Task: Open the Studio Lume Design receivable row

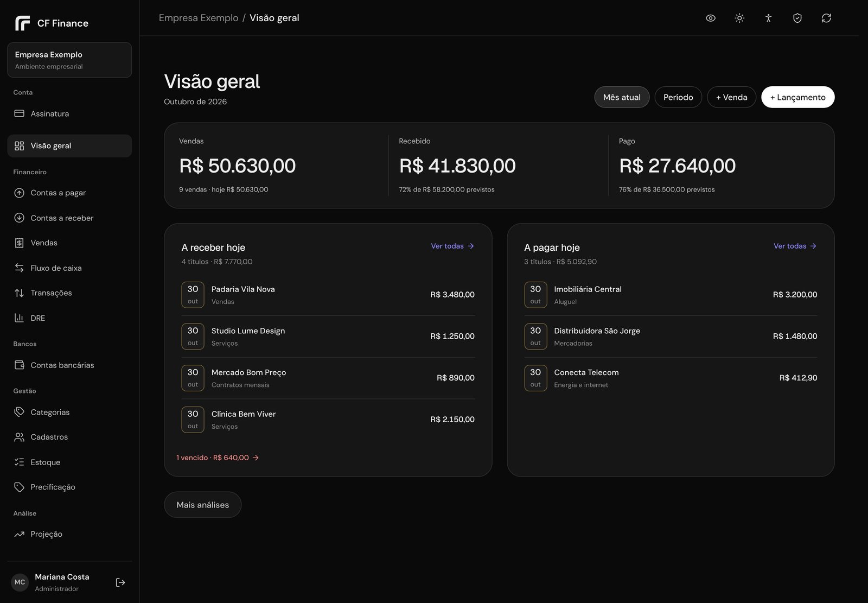Action: (328, 337)
